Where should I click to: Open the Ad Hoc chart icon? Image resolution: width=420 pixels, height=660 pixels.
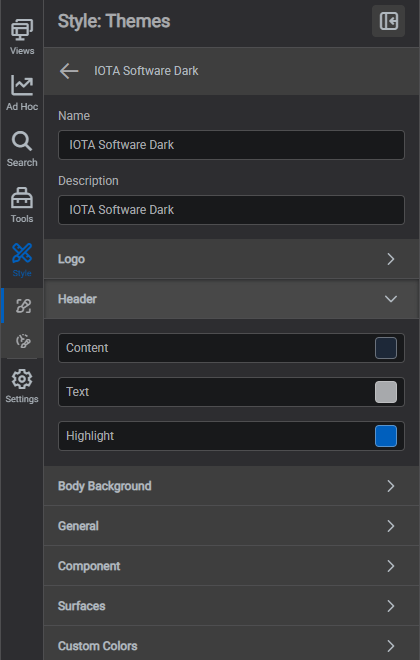(x=22, y=85)
